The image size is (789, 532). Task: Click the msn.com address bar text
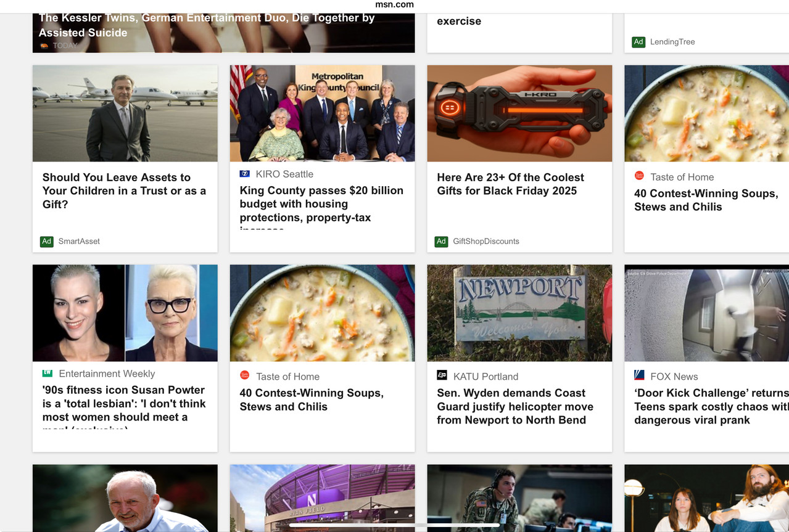(394, 5)
